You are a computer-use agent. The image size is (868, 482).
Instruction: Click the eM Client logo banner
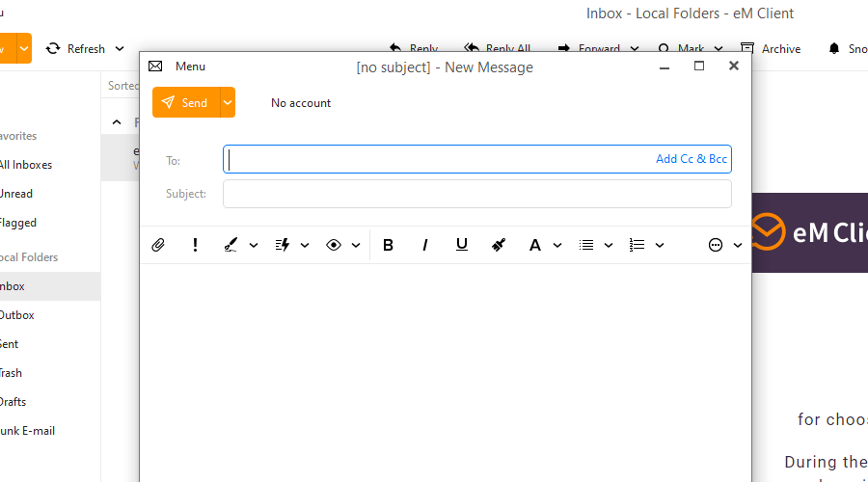[x=810, y=232]
